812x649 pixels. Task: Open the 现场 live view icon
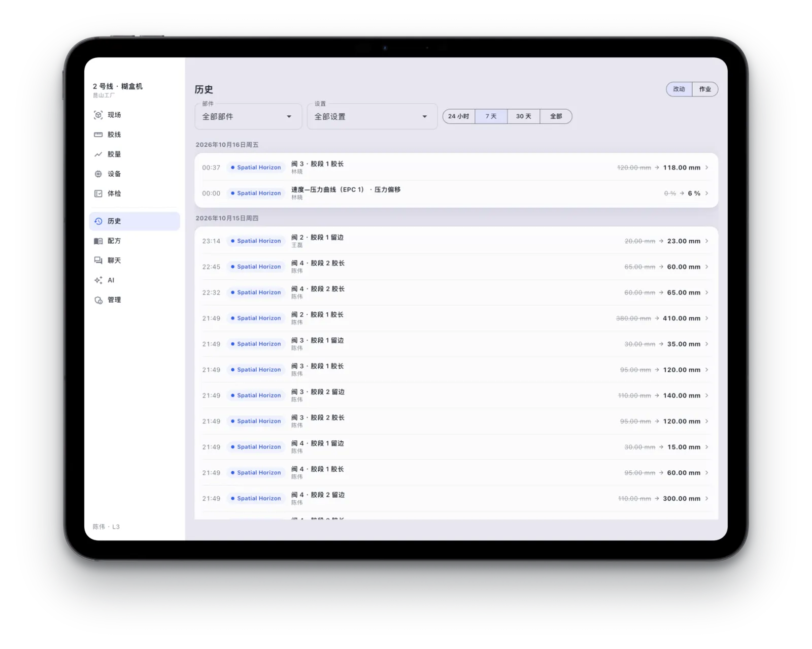(98, 115)
